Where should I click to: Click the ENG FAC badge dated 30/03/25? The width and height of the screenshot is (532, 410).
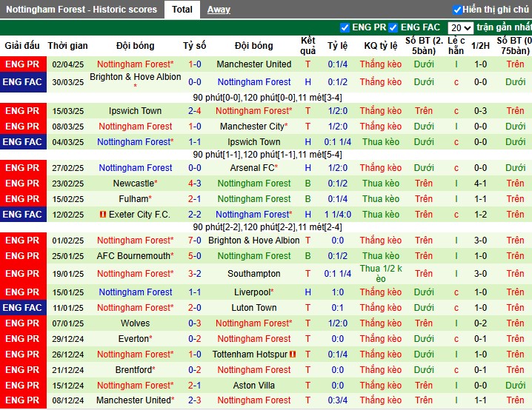tap(23, 82)
